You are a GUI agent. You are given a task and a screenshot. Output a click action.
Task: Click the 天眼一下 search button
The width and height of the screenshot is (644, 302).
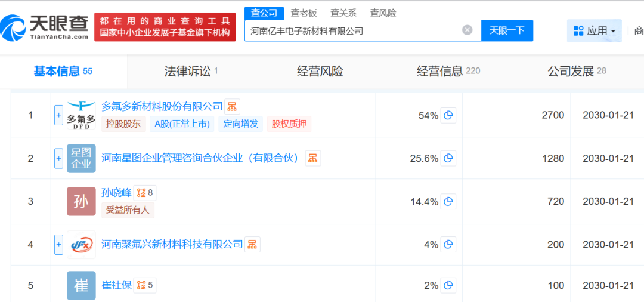507,30
